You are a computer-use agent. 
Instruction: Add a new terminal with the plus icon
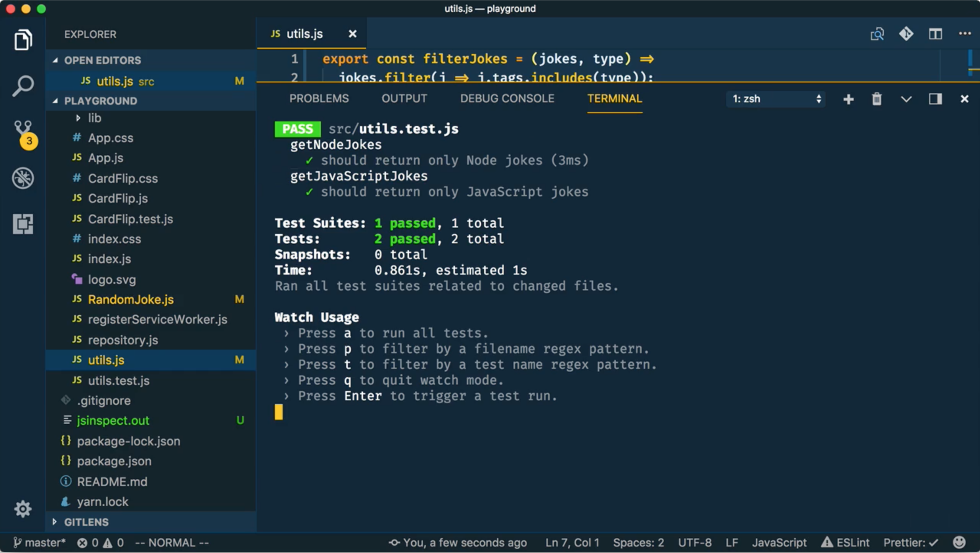tap(848, 99)
